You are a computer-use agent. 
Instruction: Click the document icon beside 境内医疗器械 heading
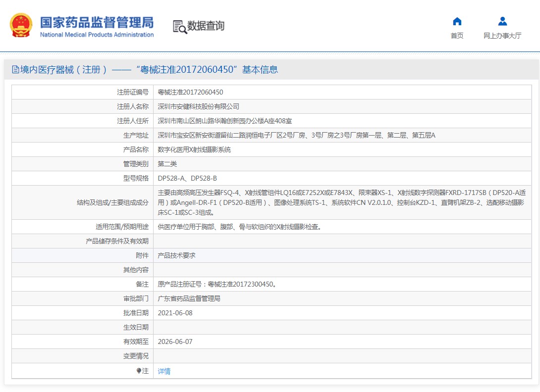[15, 69]
